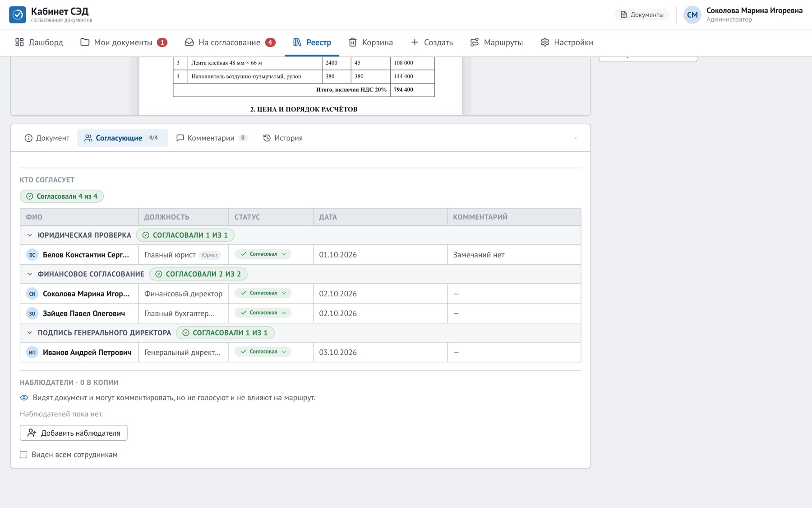Select the Реестр navigation item

[x=312, y=42]
